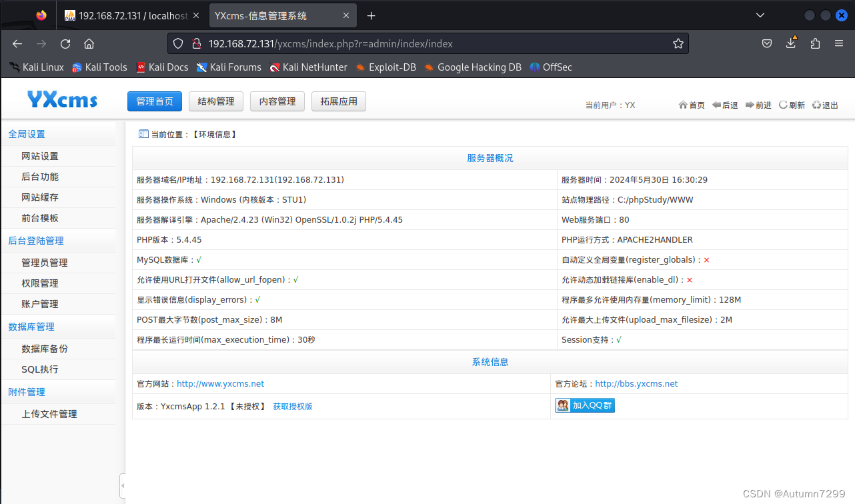Viewport: 855px width, 504px height.
Task: Click the 全局设置 sidebar heading
Action: (27, 134)
